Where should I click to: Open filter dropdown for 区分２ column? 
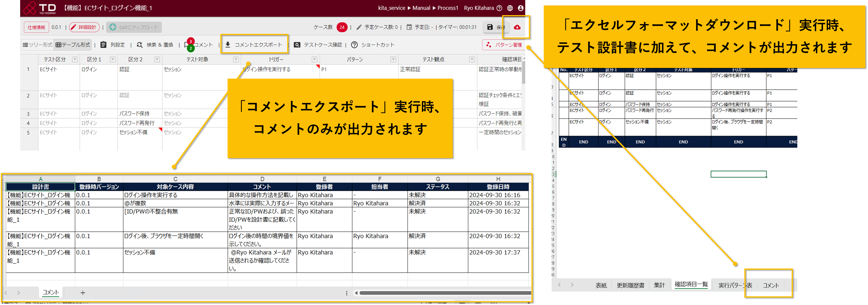click(x=157, y=59)
